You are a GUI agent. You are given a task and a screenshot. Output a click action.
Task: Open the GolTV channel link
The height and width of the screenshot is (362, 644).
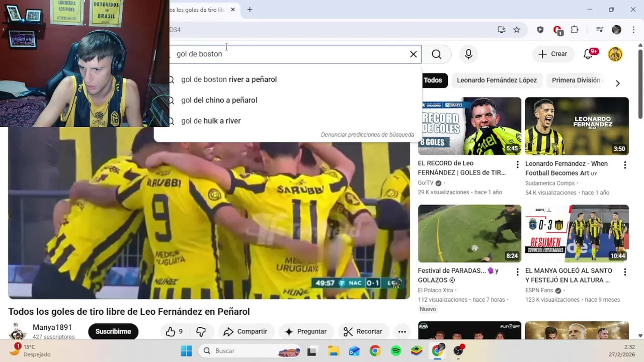pos(426,183)
